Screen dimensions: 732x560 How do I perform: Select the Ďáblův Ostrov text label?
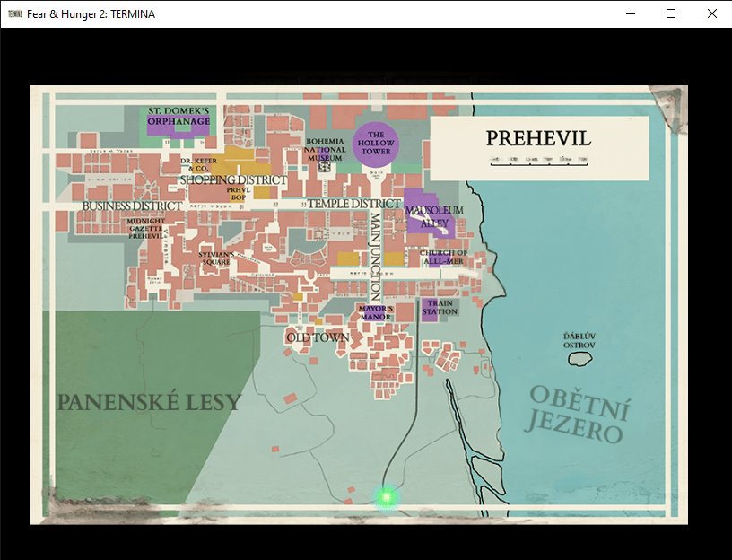[579, 340]
